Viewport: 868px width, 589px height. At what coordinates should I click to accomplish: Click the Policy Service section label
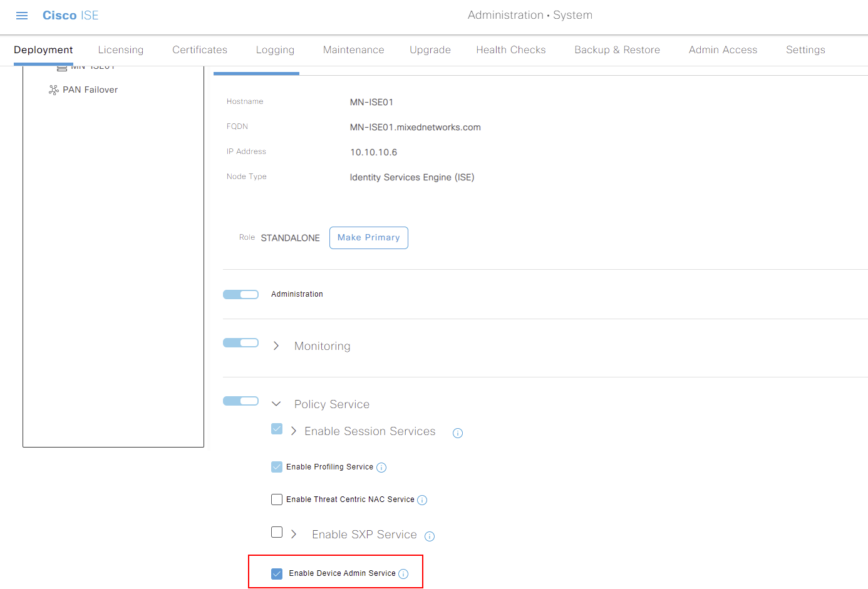[332, 404]
